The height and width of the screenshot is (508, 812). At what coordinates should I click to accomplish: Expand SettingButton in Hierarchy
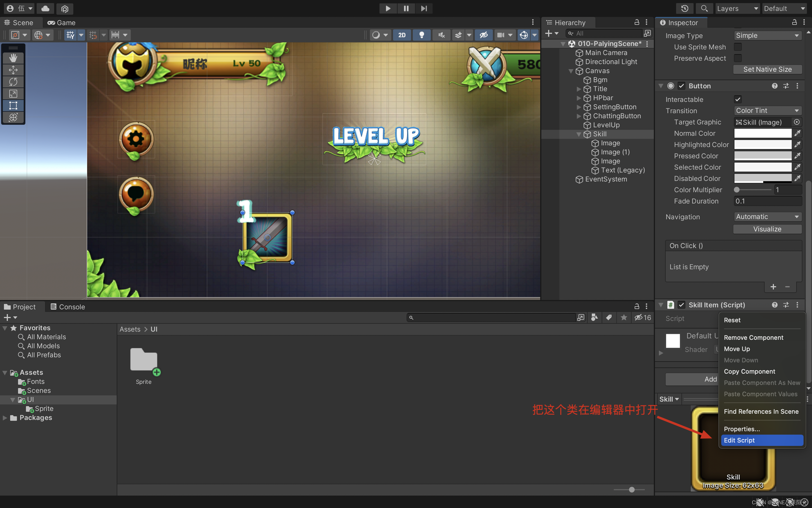click(579, 107)
